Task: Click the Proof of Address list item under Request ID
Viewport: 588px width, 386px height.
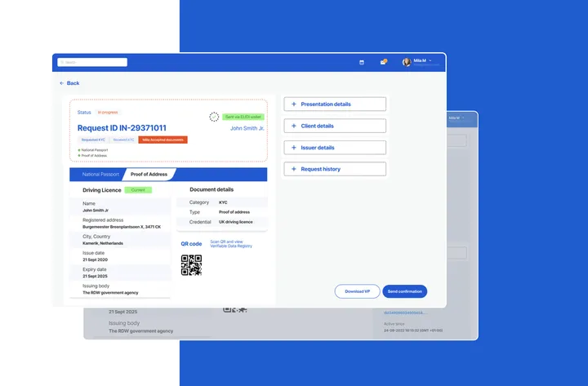Action: (x=92, y=156)
